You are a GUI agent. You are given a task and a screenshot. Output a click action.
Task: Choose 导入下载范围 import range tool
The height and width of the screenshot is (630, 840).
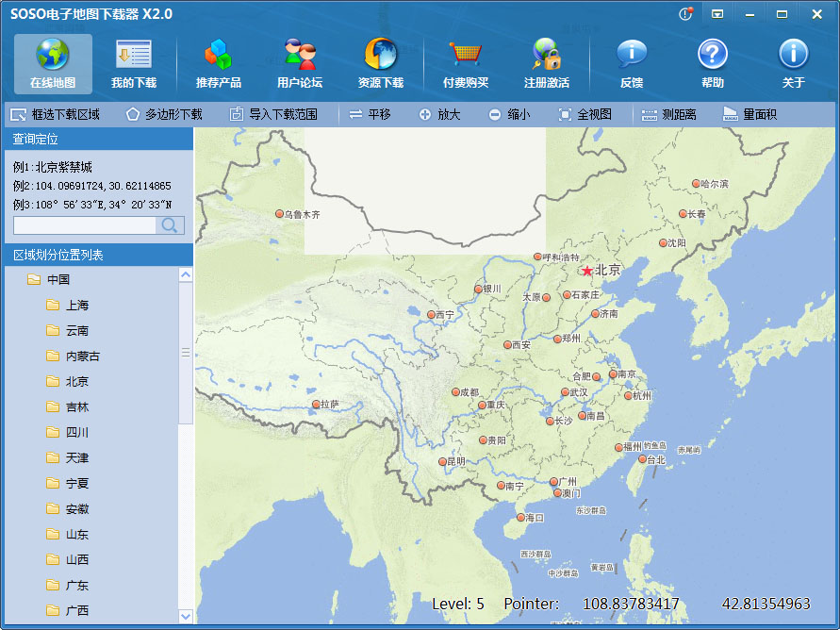273,114
